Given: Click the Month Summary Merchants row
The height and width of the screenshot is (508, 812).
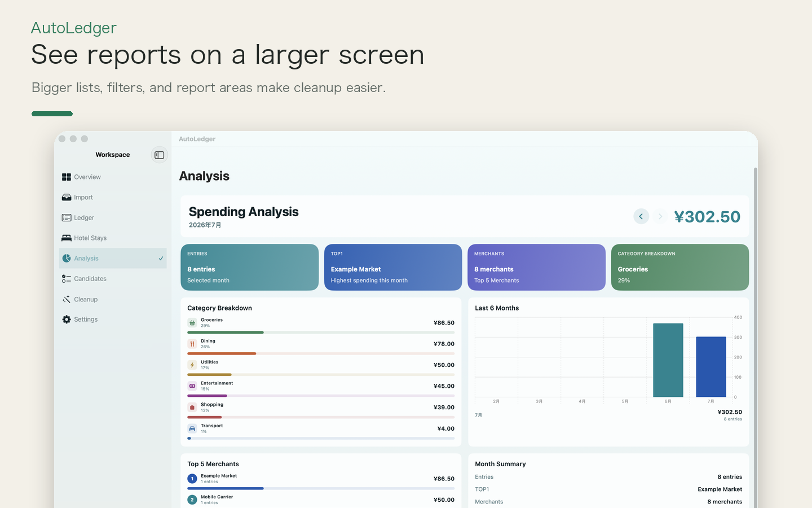Looking at the screenshot, I should click(608, 502).
